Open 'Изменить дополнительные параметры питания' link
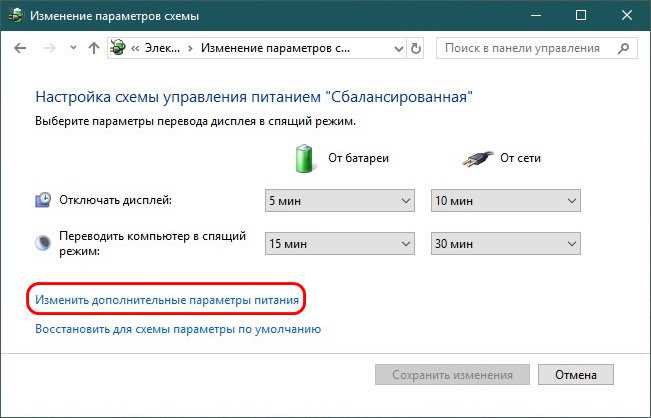 (167, 300)
